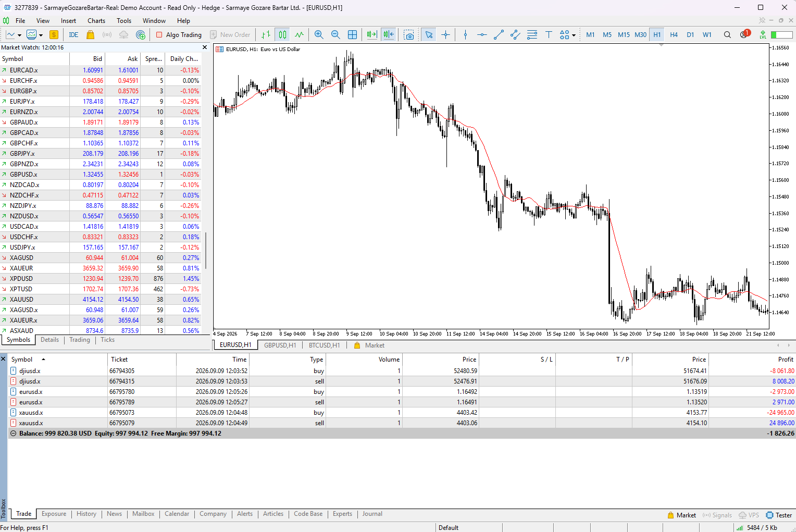Click the yellow dollar sign icon
This screenshot has width=796, height=532.
coord(54,35)
